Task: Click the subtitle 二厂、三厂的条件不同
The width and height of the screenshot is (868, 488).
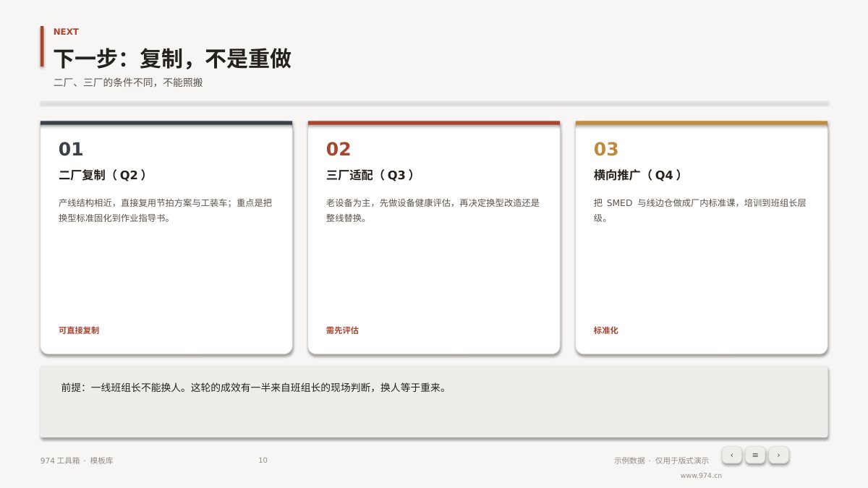Action: (x=128, y=82)
